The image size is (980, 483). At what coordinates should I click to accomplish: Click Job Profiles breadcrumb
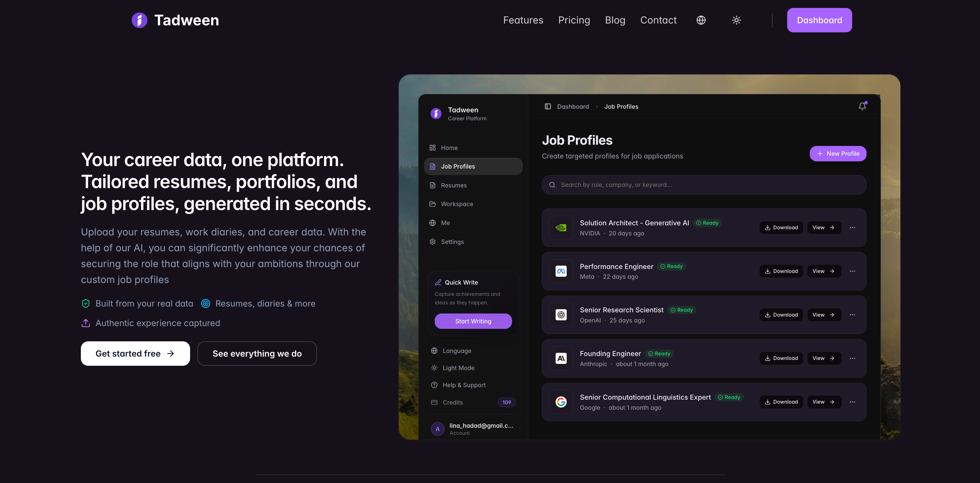621,107
